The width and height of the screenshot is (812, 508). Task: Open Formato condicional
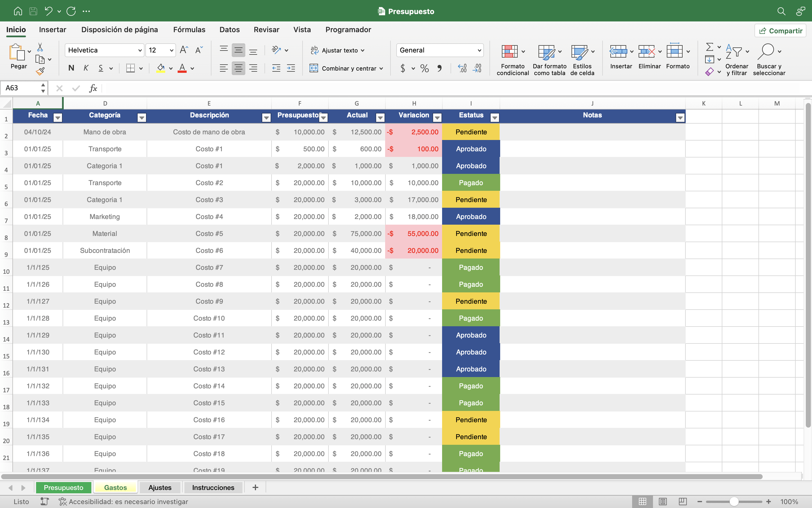click(x=512, y=60)
